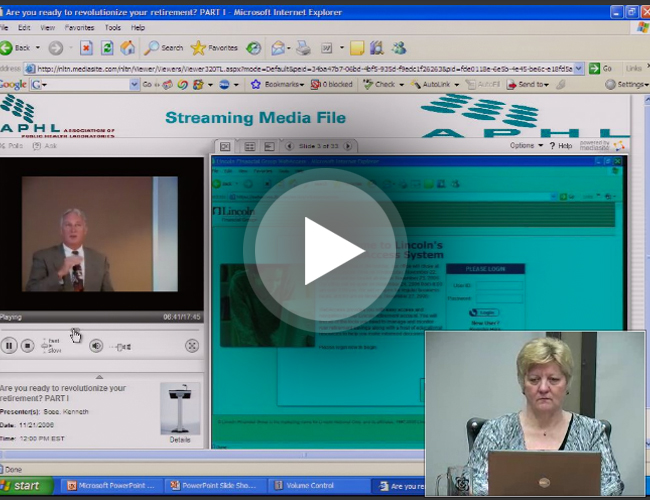Screen dimensions: 650x500
Task: Pause the media player video
Action: 9,345
